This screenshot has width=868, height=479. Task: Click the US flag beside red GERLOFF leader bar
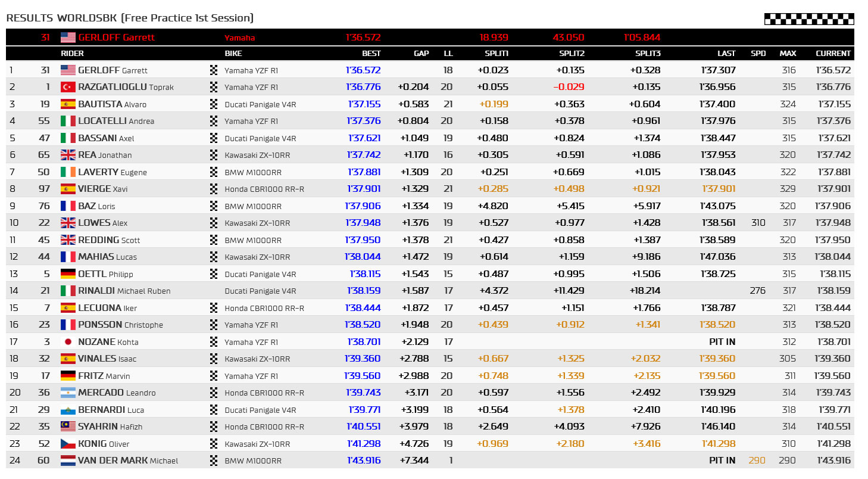[x=68, y=38]
